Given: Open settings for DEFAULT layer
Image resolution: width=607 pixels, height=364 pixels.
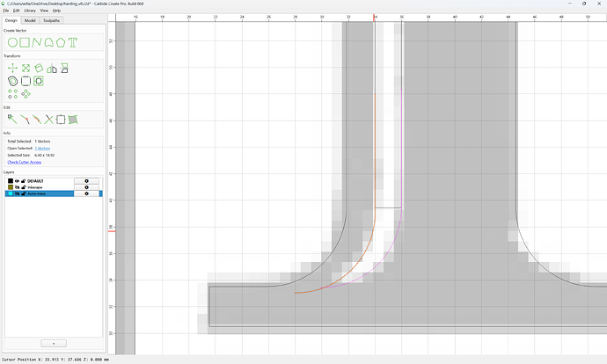Looking at the screenshot, I should [86, 181].
